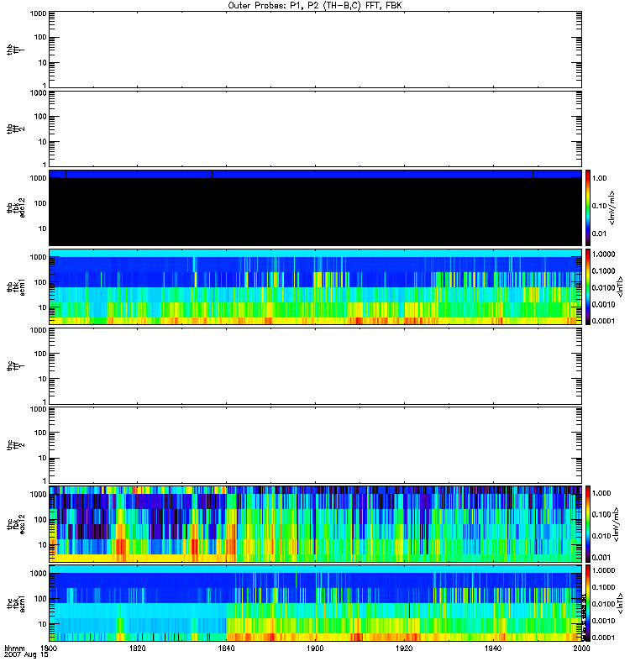Select the 1920 time tick label
Screen dimensions: 630x672
[404, 649]
